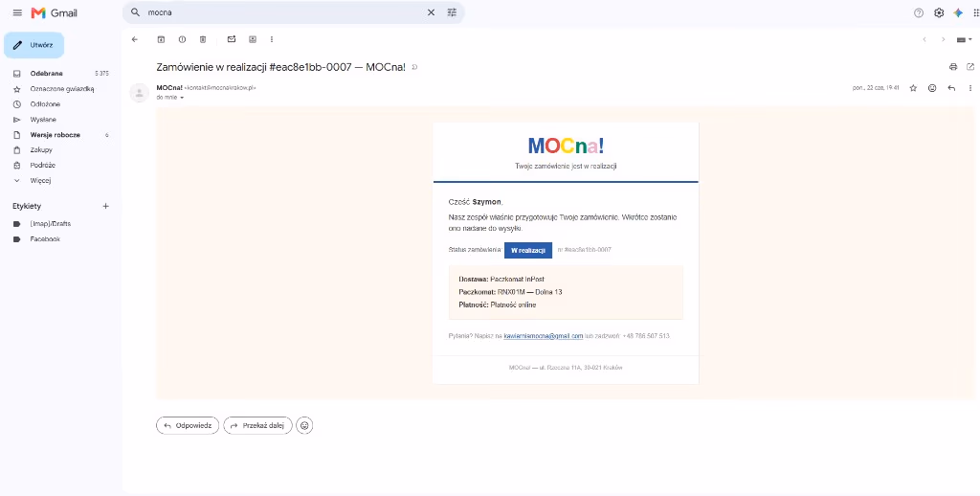Click the Przekaż dalej forward button
The height and width of the screenshot is (496, 980).
pos(257,425)
